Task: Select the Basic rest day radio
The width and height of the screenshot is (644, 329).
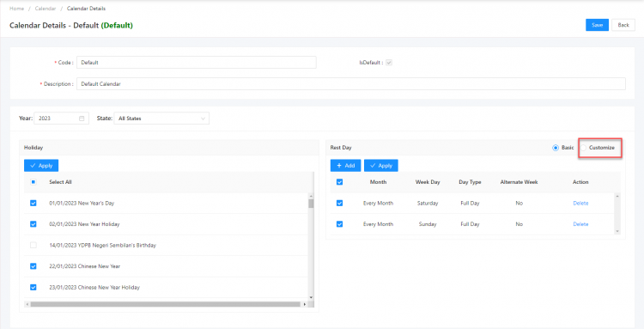Action: click(556, 148)
